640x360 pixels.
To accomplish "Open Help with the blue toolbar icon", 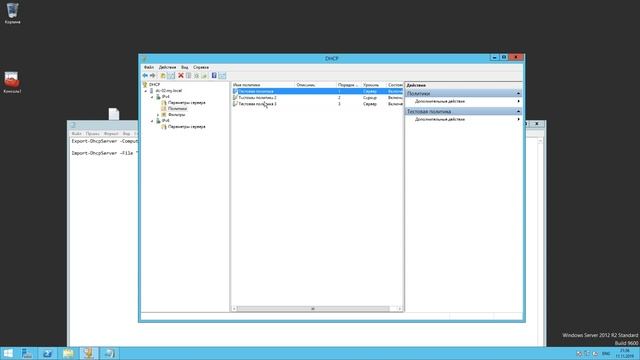I will (x=214, y=76).
